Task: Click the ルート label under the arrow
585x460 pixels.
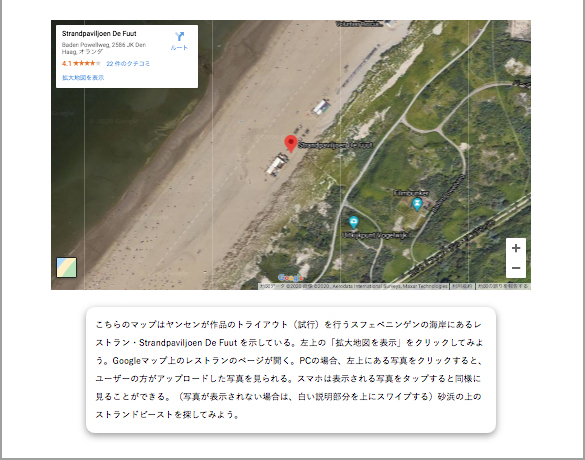Action: coord(179,48)
